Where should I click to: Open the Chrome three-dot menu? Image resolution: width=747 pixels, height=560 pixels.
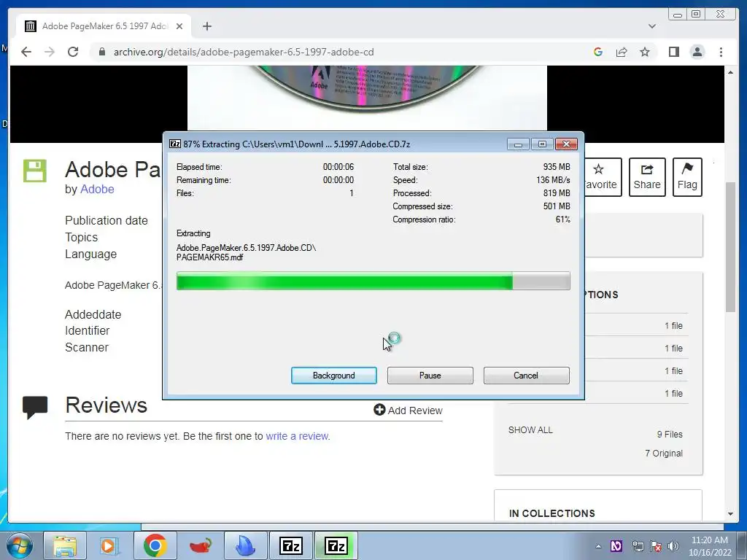click(x=721, y=52)
